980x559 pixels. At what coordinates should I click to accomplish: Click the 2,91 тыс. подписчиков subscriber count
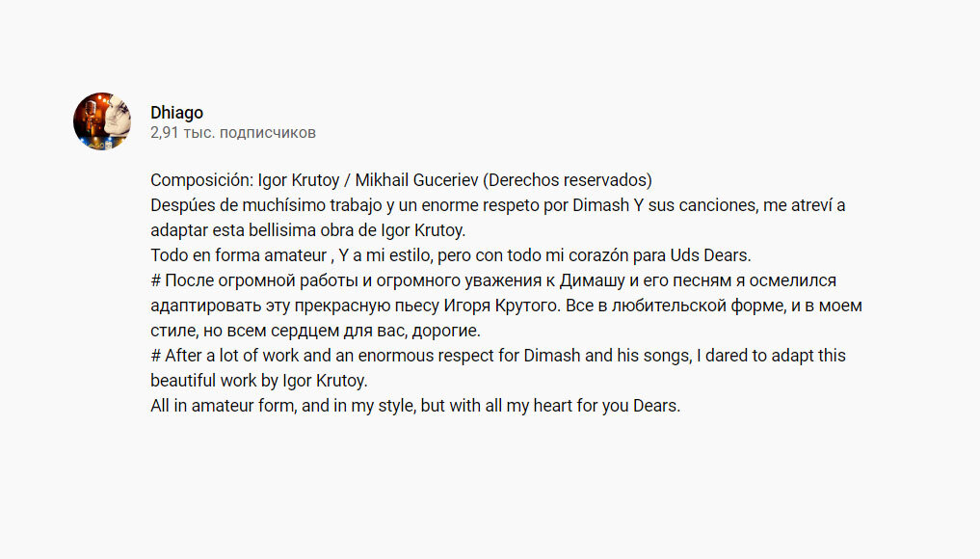(233, 133)
